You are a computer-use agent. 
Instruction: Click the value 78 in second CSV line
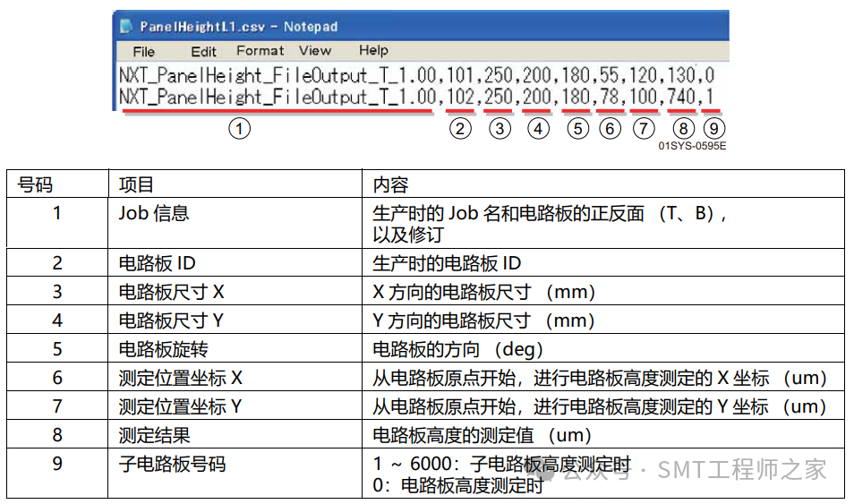click(x=610, y=97)
